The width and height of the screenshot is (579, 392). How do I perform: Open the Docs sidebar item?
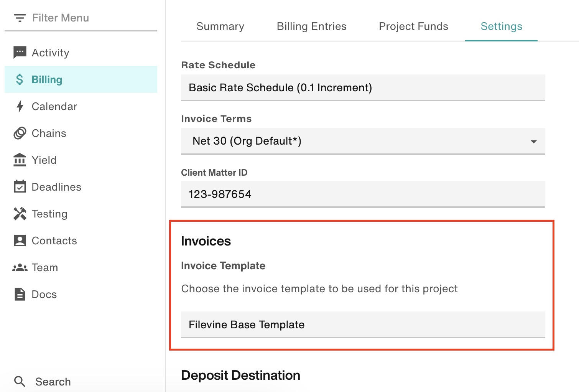pos(81,294)
